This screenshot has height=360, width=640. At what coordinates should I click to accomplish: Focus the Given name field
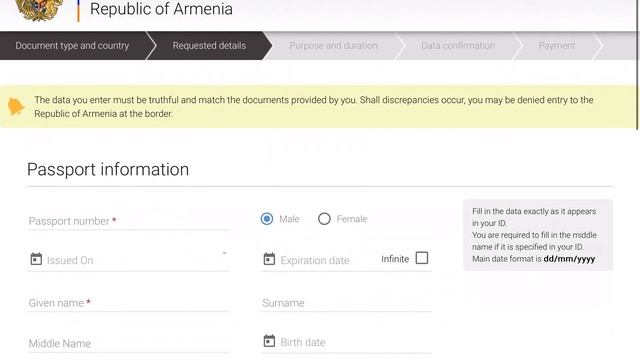[128, 303]
